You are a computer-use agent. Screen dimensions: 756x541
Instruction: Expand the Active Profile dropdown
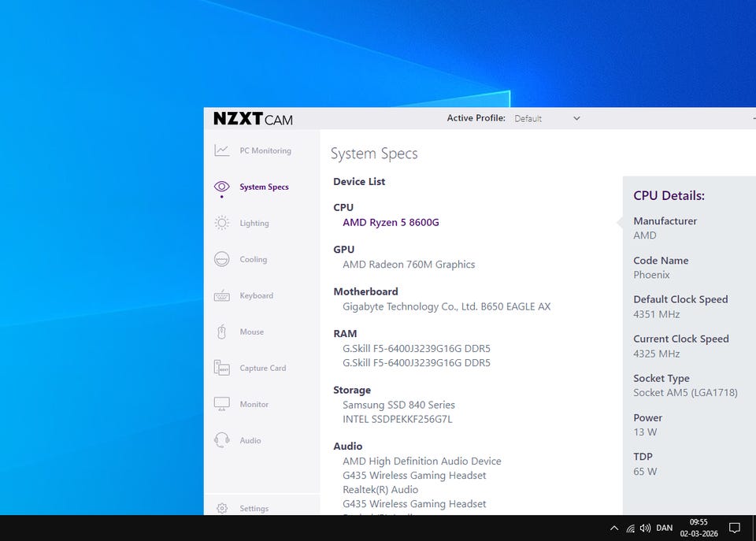tap(547, 119)
